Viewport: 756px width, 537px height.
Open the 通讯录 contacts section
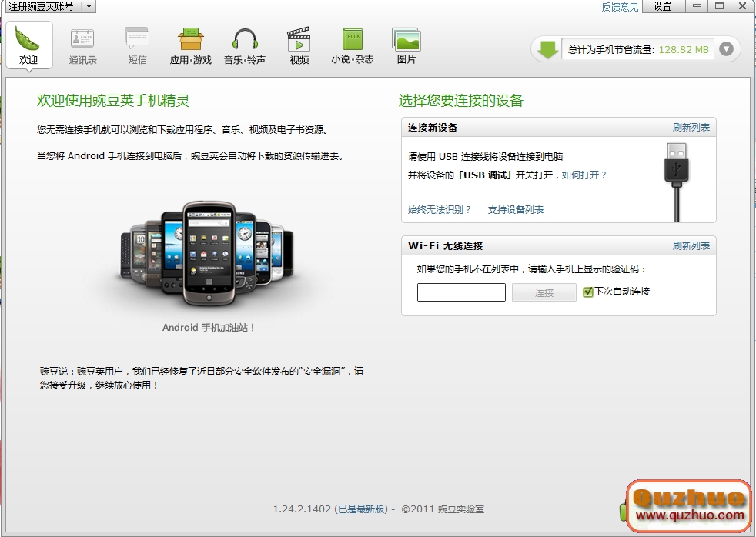click(x=82, y=45)
